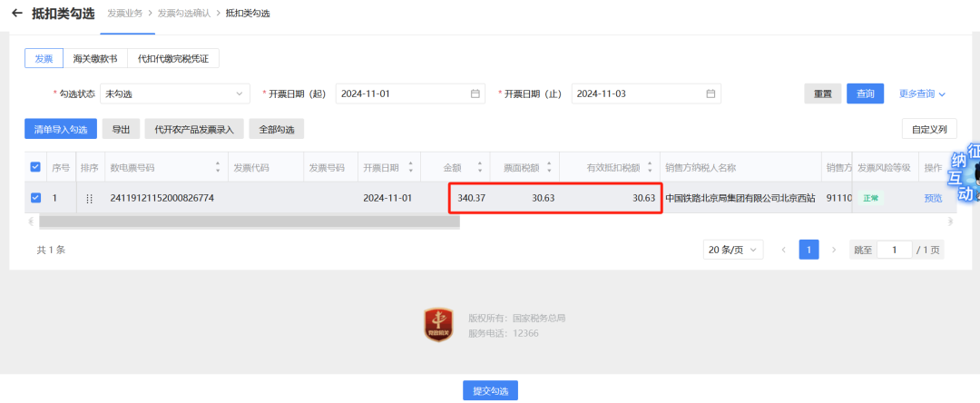Sort by 票面税额 column arrows
The width and height of the screenshot is (980, 403).
click(549, 167)
